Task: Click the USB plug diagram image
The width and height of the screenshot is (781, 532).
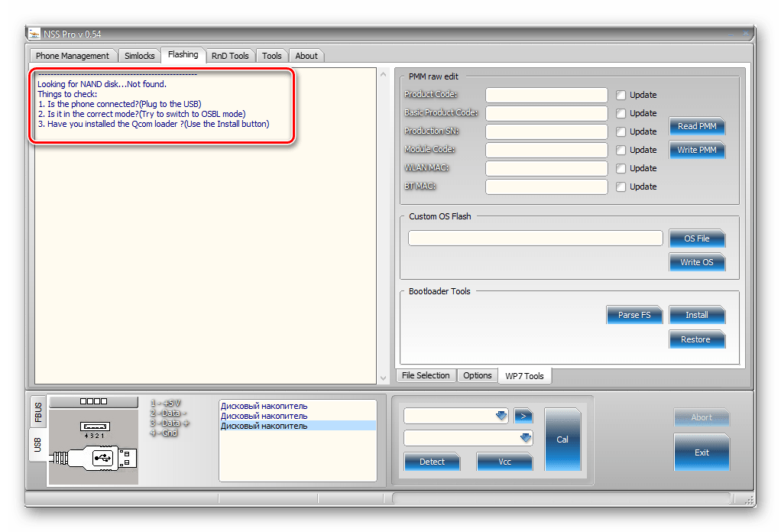Action: tap(94, 446)
